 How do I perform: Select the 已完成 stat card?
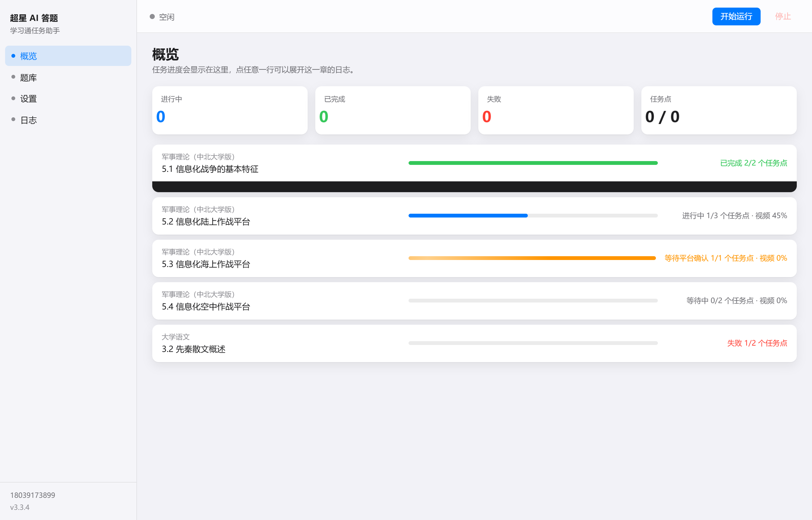pos(392,110)
